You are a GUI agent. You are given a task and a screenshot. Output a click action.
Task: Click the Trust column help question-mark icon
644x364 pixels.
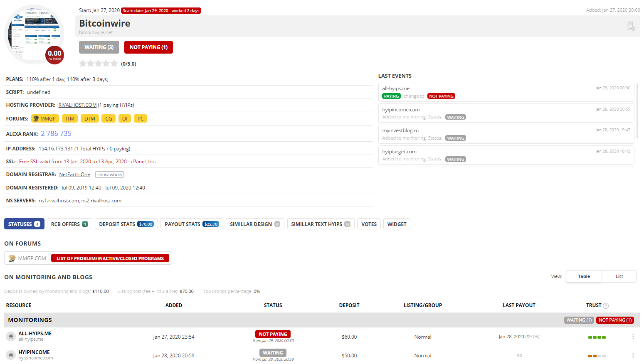pyautogui.click(x=606, y=306)
